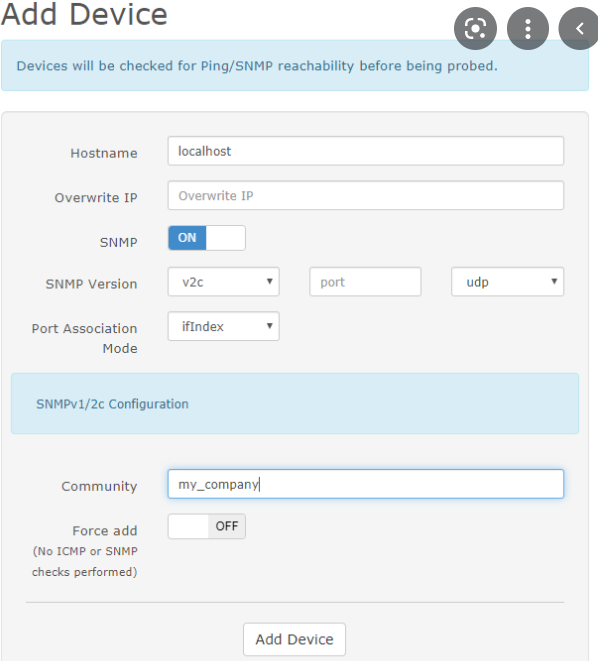This screenshot has width=598, height=661.
Task: Expand the ifIndex port association dropdown
Action: [x=223, y=326]
